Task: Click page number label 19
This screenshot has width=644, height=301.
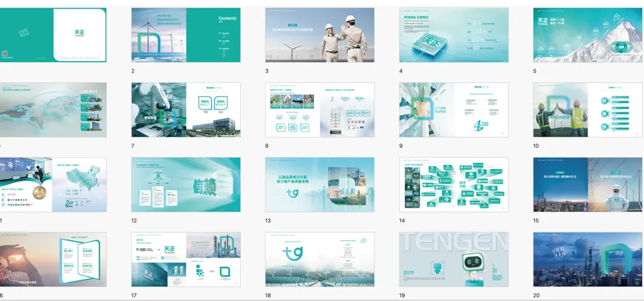Action: pos(402,296)
